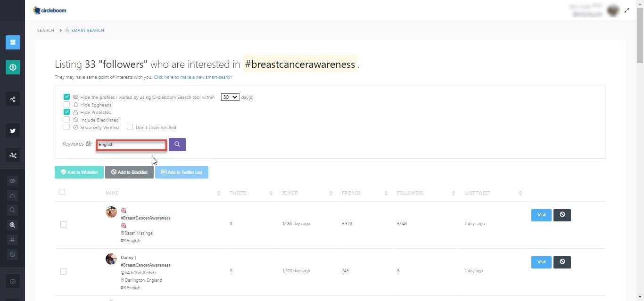Select the smart search magnifier icon in sidebar
644x301 pixels.
pyautogui.click(x=13, y=225)
